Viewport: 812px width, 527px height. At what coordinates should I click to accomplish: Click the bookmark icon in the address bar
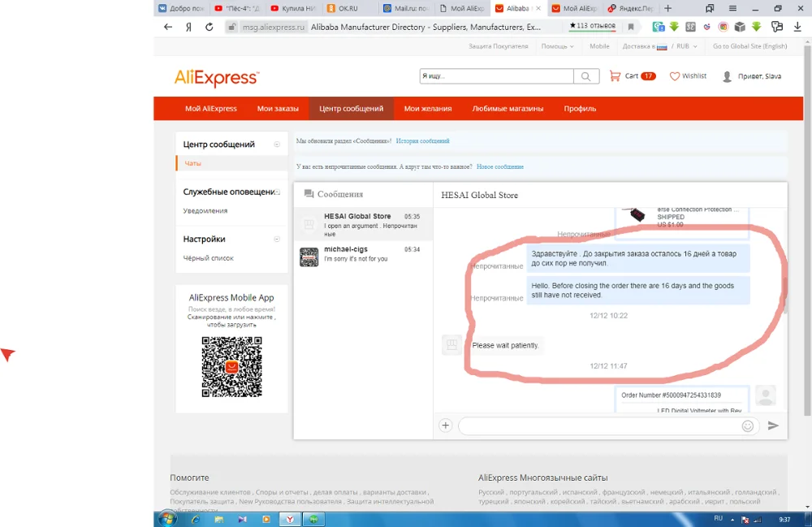pyautogui.click(x=631, y=27)
